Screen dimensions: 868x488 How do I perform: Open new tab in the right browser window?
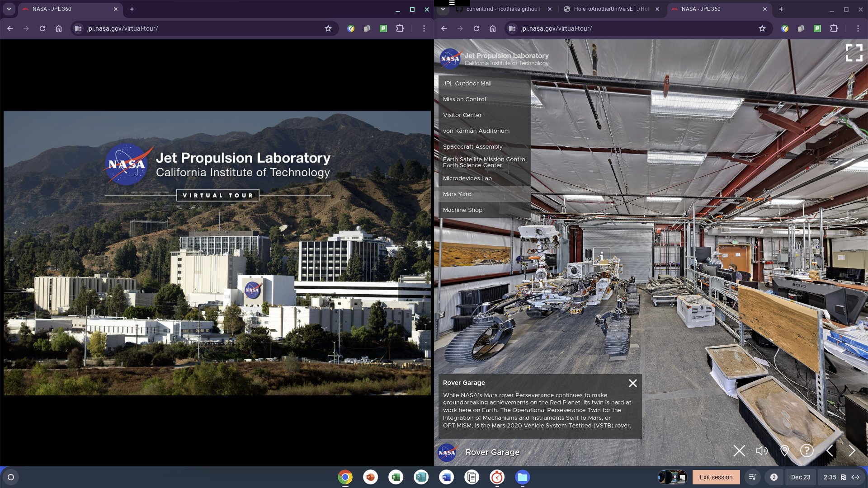pyautogui.click(x=781, y=9)
